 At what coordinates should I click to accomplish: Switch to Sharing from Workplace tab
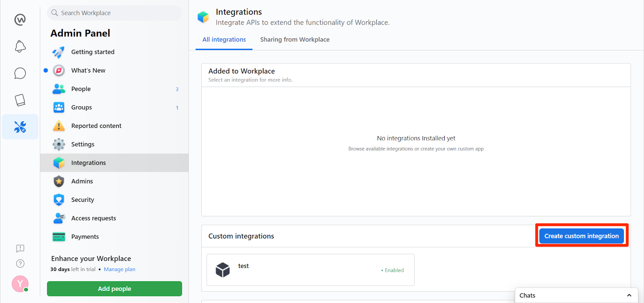pyautogui.click(x=295, y=39)
